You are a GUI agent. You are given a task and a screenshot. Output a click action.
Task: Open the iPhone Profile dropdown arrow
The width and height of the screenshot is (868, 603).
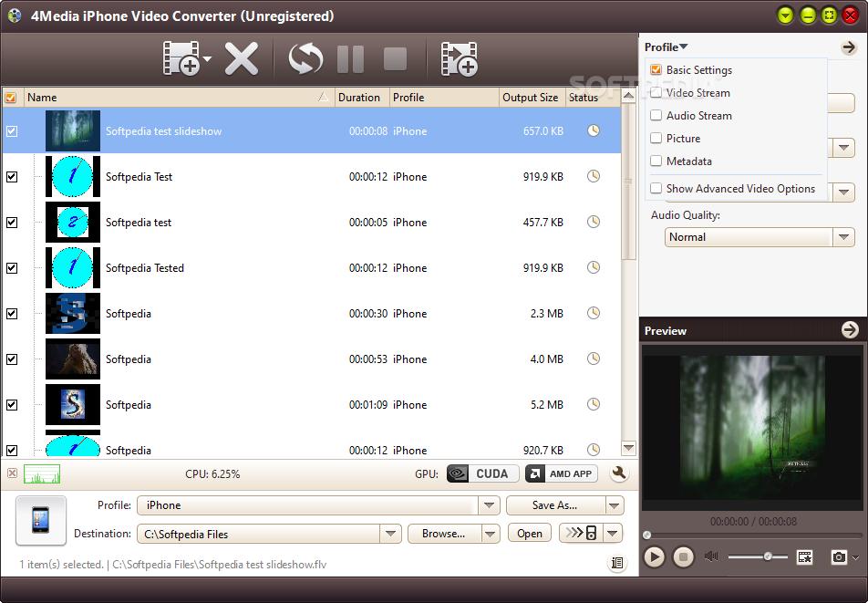point(489,505)
